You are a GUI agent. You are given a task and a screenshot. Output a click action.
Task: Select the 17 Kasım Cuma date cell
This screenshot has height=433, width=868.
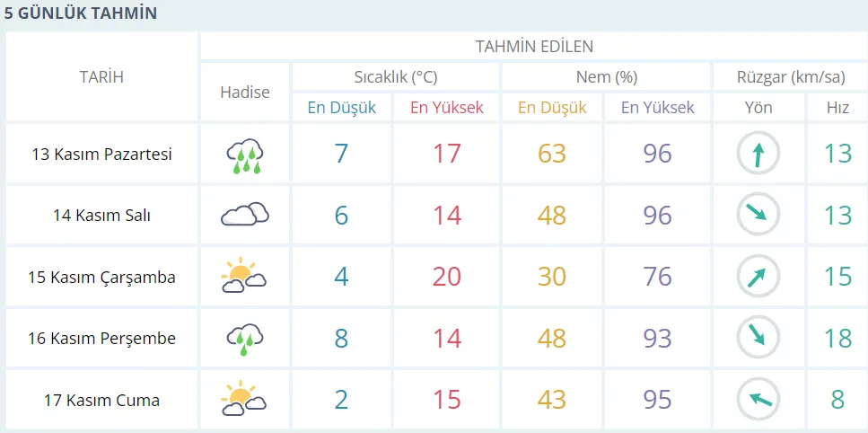(x=101, y=400)
